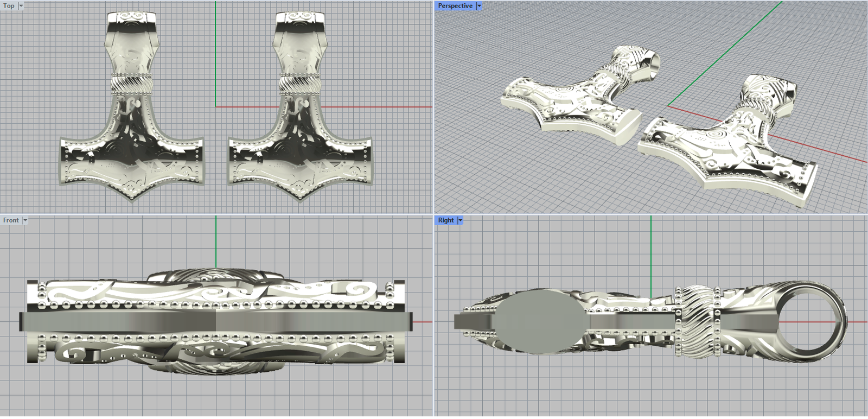
Task: Click the left hammer's twisted collar in Top view
Action: (132, 84)
